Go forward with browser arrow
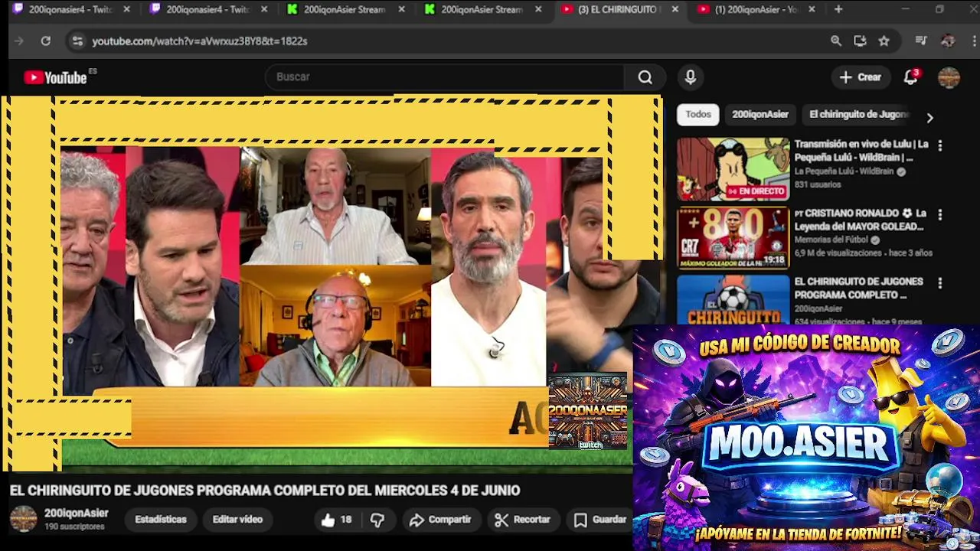This screenshot has height=551, width=980. (x=19, y=41)
